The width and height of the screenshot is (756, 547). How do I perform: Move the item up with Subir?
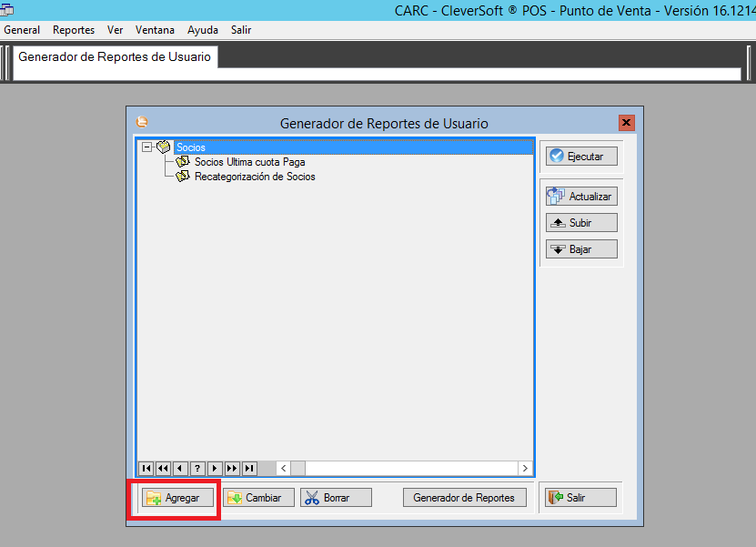(581, 223)
